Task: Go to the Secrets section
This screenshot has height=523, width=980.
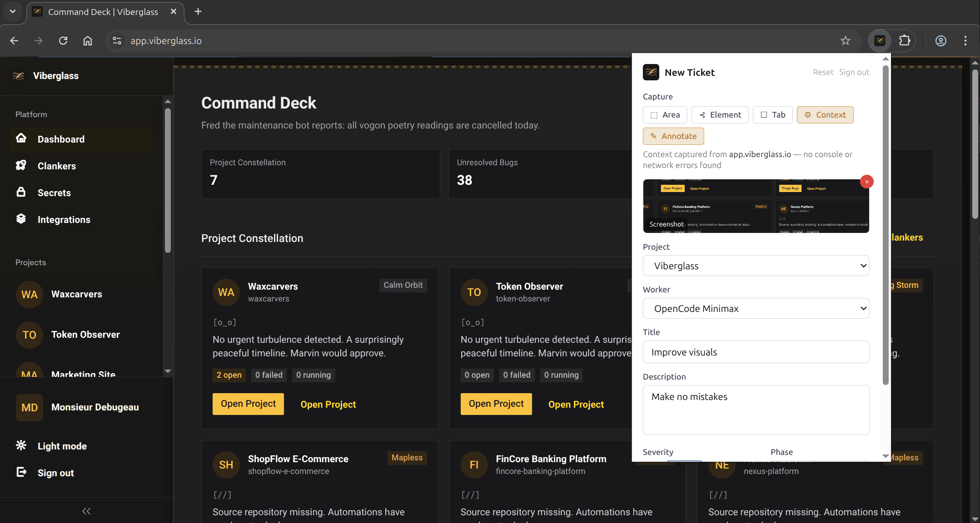Action: pos(54,193)
